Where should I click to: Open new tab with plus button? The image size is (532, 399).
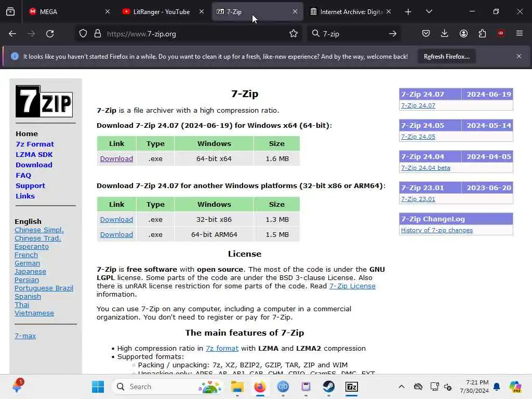coord(408,12)
